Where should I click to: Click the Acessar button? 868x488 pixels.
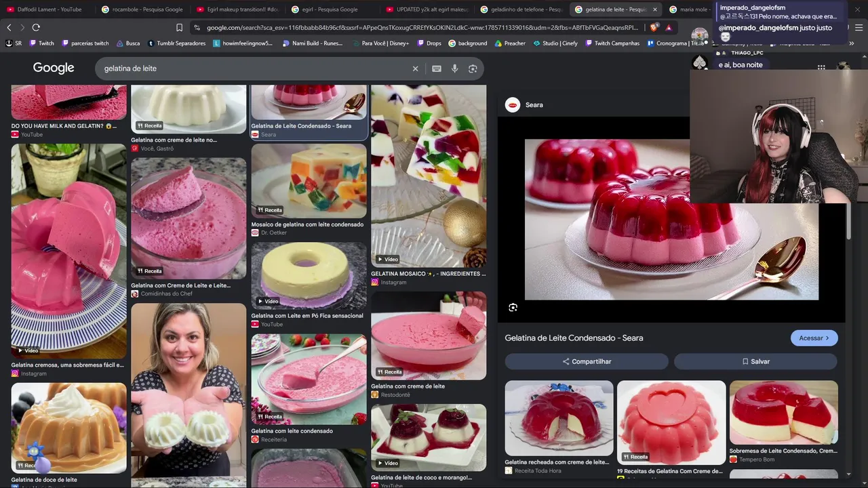pos(814,338)
